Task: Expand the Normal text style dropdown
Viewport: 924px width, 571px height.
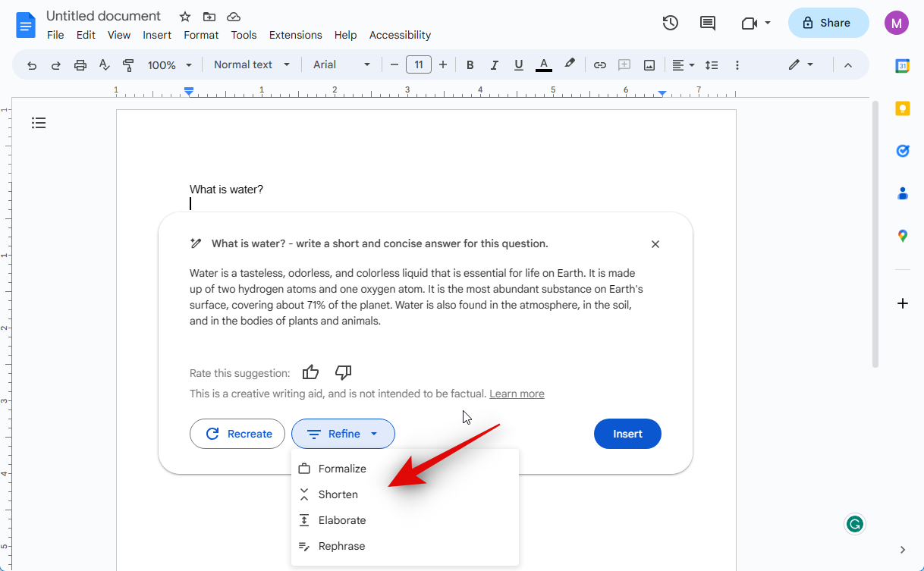Action: pyautogui.click(x=252, y=65)
